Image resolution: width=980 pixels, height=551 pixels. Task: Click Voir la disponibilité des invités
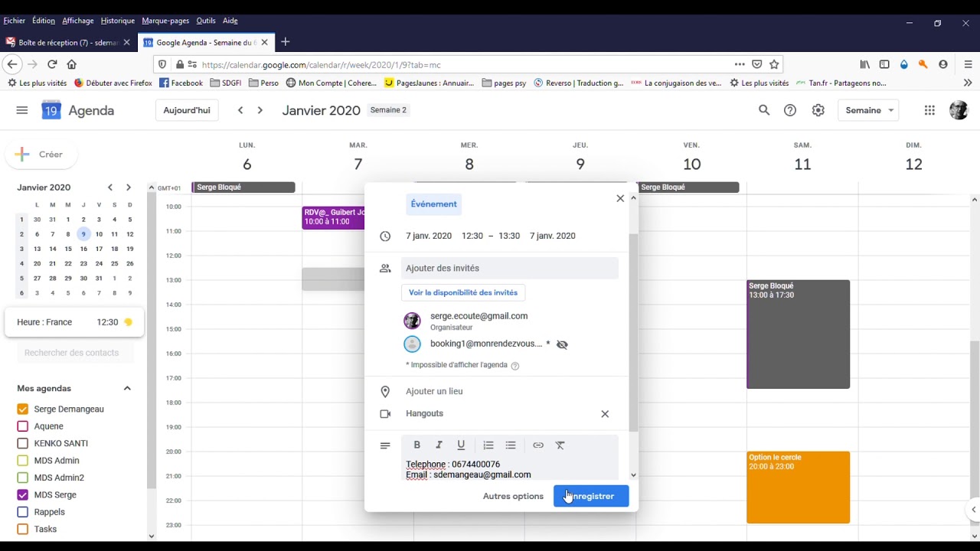pyautogui.click(x=463, y=292)
